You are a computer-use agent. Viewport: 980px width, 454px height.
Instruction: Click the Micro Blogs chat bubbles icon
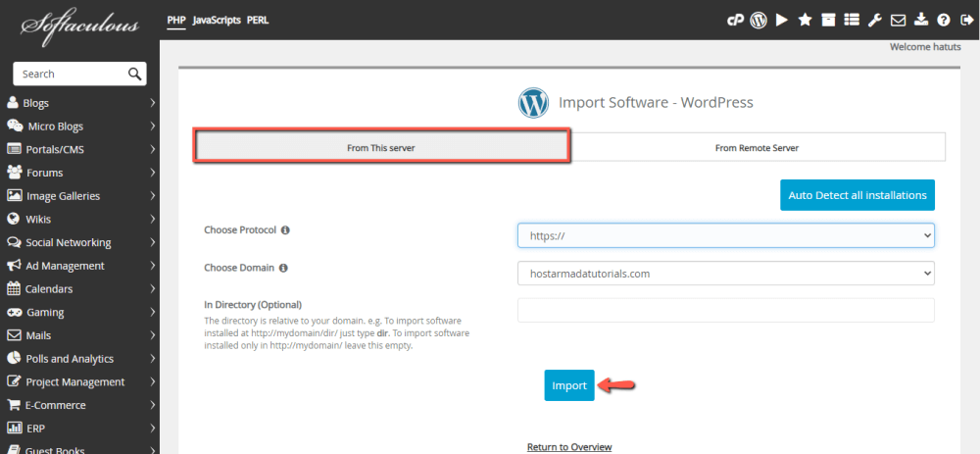15,126
